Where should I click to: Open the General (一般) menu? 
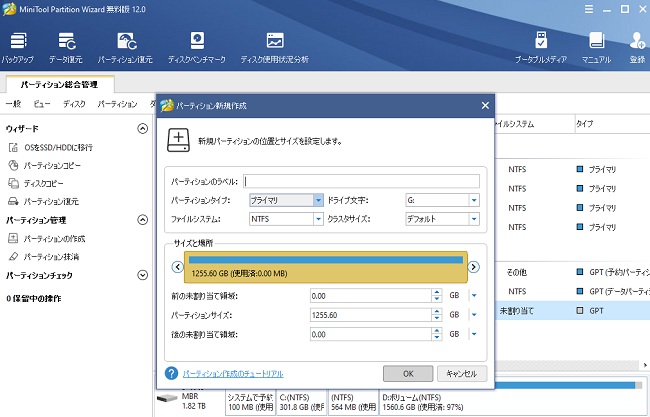click(13, 104)
